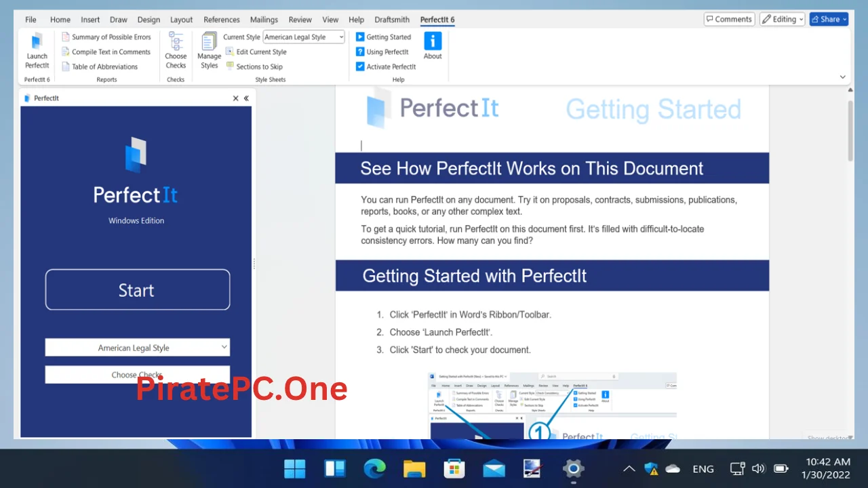The width and height of the screenshot is (868, 488).
Task: Switch to the Mailings tab
Action: [264, 20]
